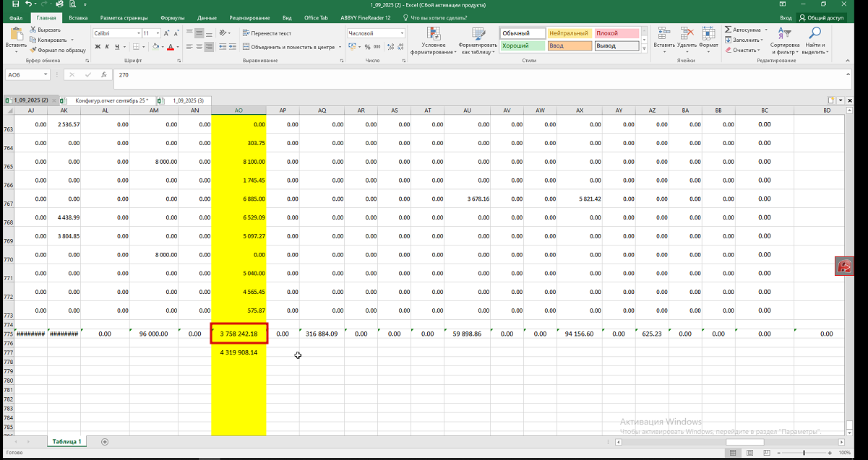Expand the number format dropdown
Screen dimensions: 868x460
tap(402, 33)
